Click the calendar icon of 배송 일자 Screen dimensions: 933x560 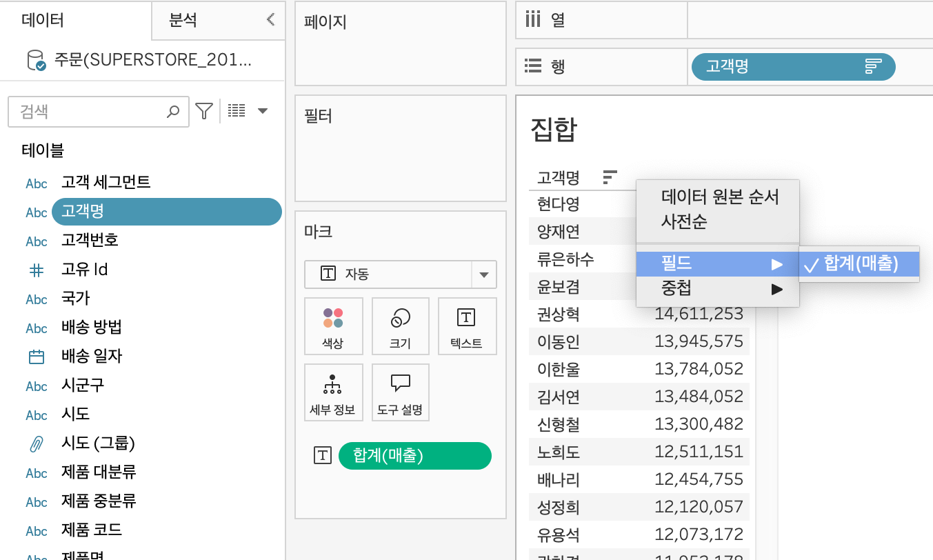pos(36,357)
